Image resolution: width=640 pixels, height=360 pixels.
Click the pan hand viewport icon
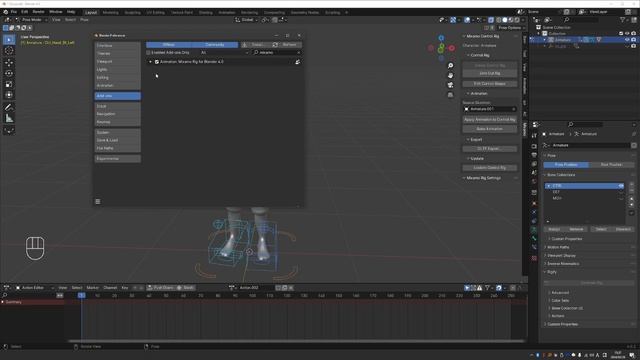(x=450, y=76)
